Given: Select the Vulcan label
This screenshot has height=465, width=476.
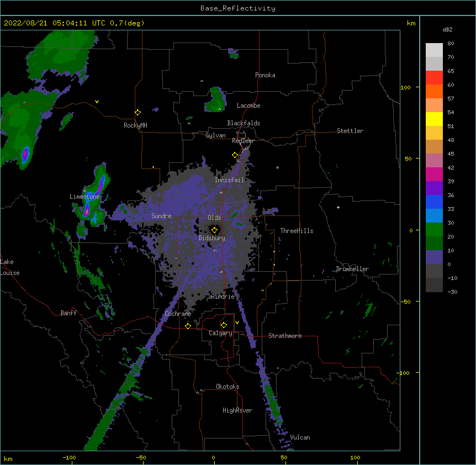Looking at the screenshot, I should point(300,437).
